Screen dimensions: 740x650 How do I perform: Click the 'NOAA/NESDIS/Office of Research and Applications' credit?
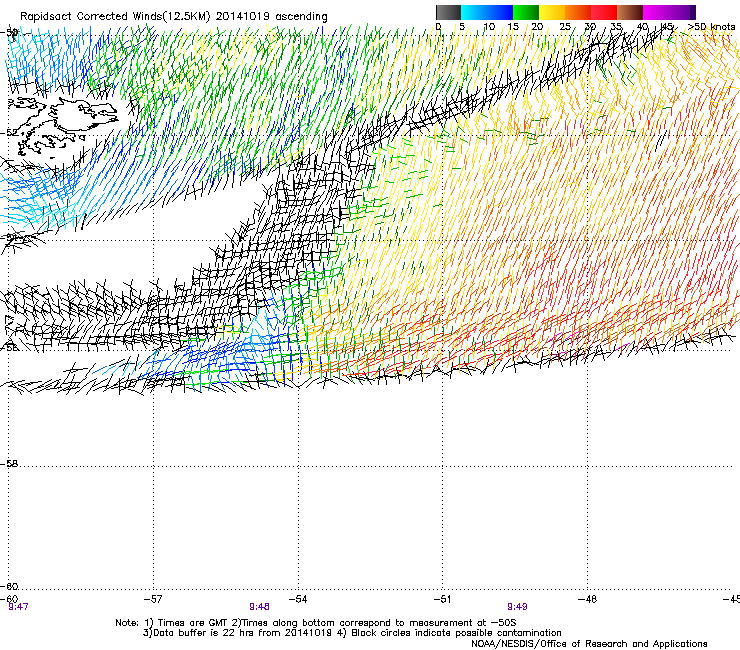(589, 644)
